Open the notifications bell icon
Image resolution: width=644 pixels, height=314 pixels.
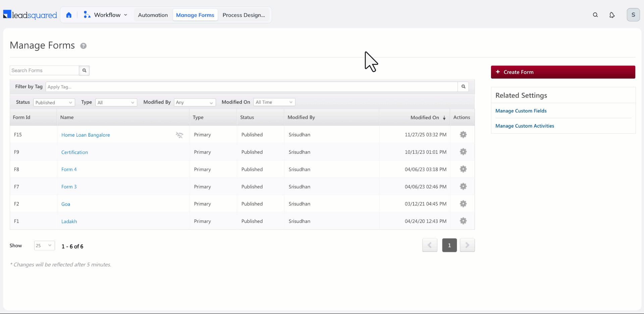point(612,15)
